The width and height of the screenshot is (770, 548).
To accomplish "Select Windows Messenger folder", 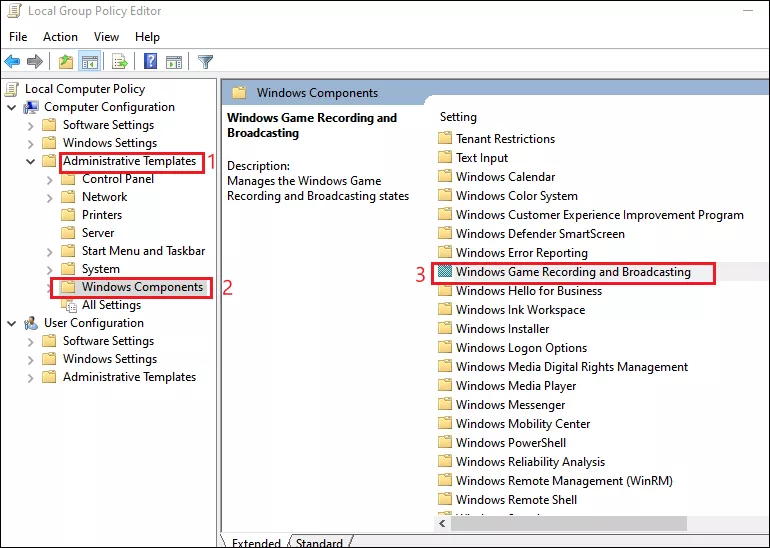I will pos(510,405).
